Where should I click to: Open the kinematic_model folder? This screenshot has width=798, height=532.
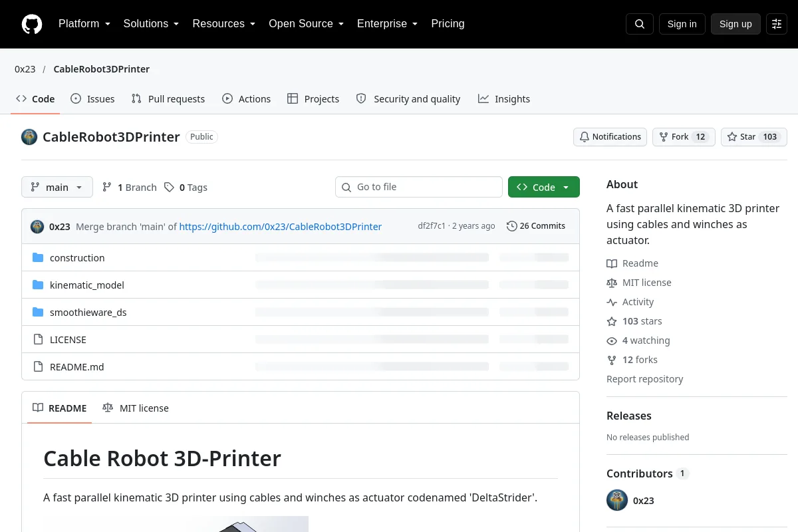(x=87, y=285)
